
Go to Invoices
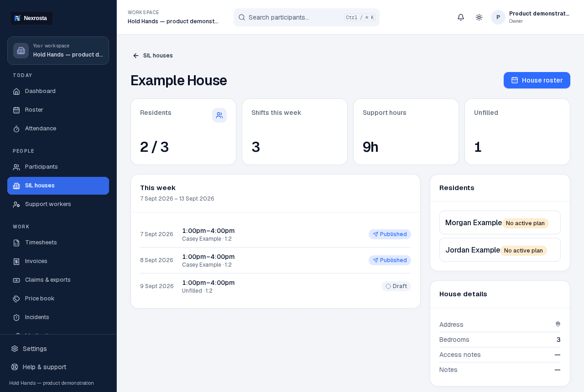[58, 261]
